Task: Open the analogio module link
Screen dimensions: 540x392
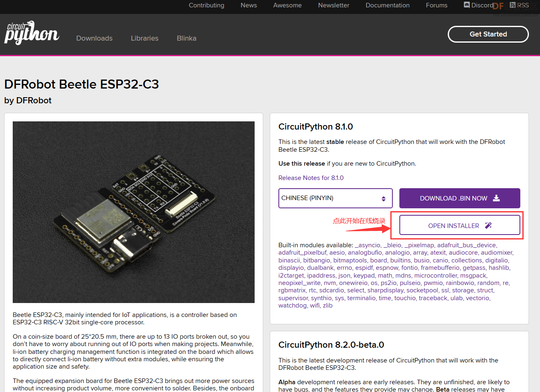Action: click(x=397, y=253)
